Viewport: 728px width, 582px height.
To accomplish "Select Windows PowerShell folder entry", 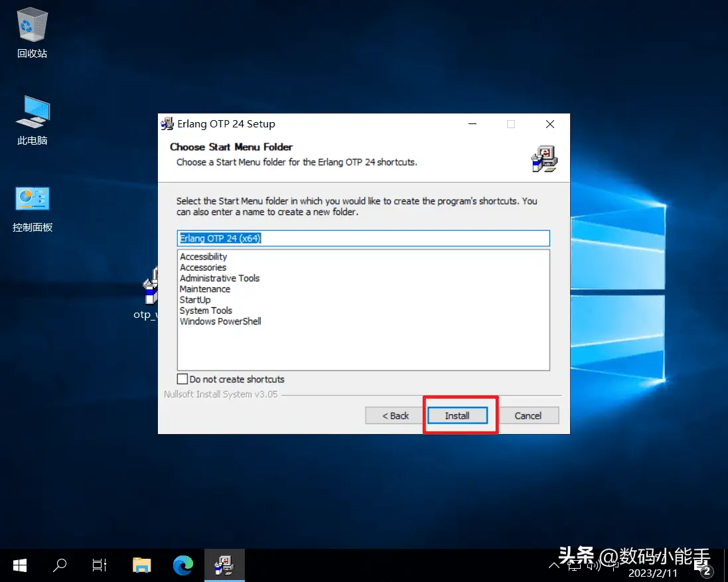I will pos(220,321).
